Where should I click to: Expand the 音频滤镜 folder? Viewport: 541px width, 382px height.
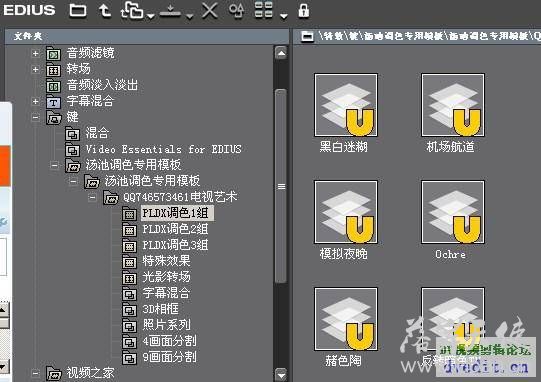click(x=35, y=53)
